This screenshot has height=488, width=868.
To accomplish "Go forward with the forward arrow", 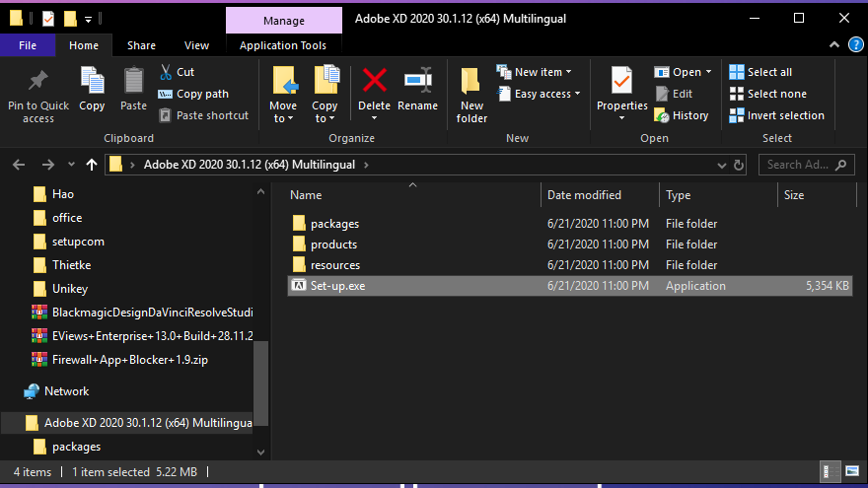I will click(x=48, y=165).
